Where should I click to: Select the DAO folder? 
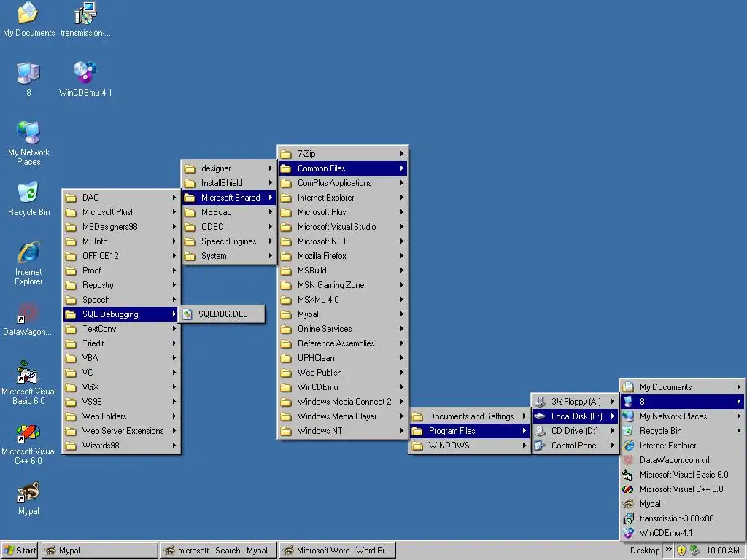tap(121, 198)
